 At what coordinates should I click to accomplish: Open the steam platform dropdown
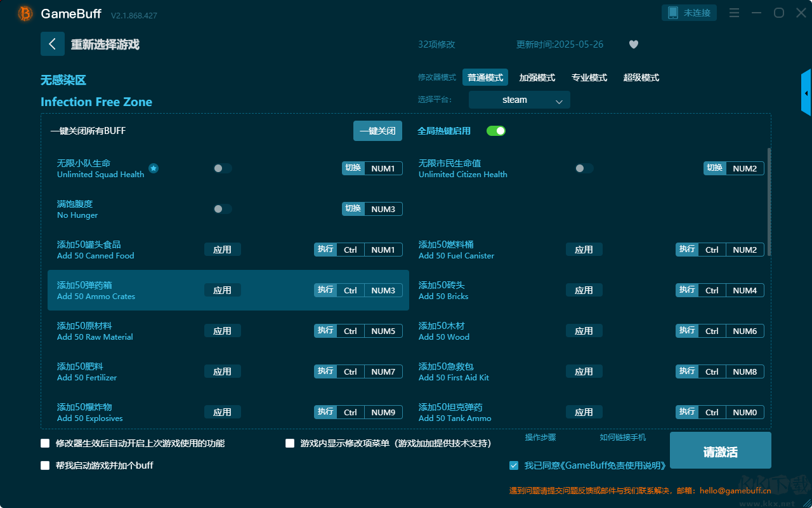click(x=519, y=100)
